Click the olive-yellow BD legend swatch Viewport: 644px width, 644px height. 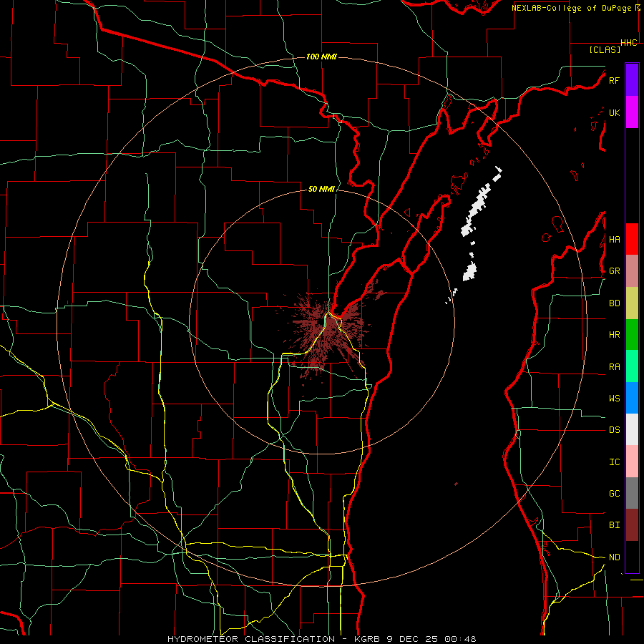(x=632, y=303)
